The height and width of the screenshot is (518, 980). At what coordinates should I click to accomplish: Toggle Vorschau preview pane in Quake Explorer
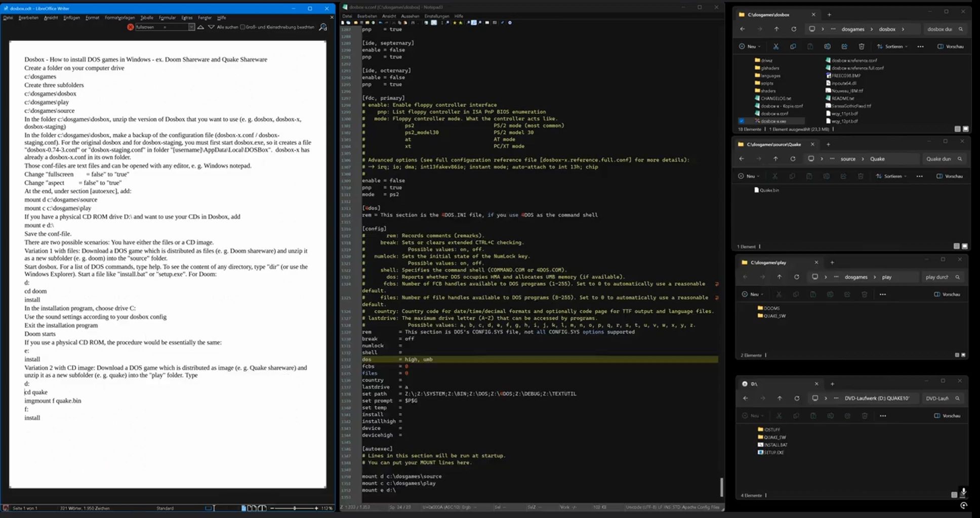click(x=950, y=177)
